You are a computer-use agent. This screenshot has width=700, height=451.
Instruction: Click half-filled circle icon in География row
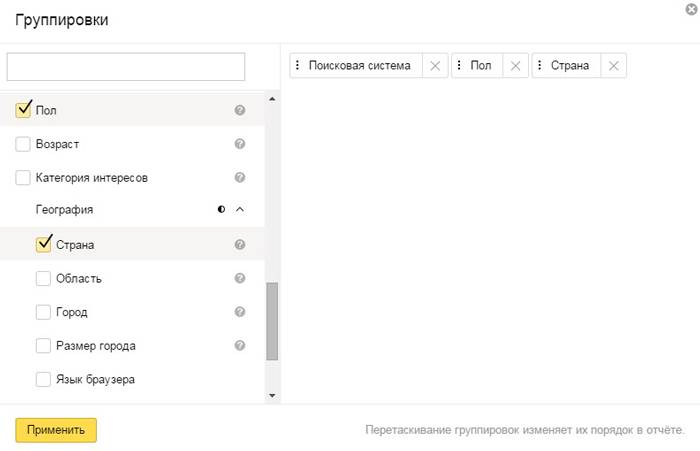pos(221,210)
